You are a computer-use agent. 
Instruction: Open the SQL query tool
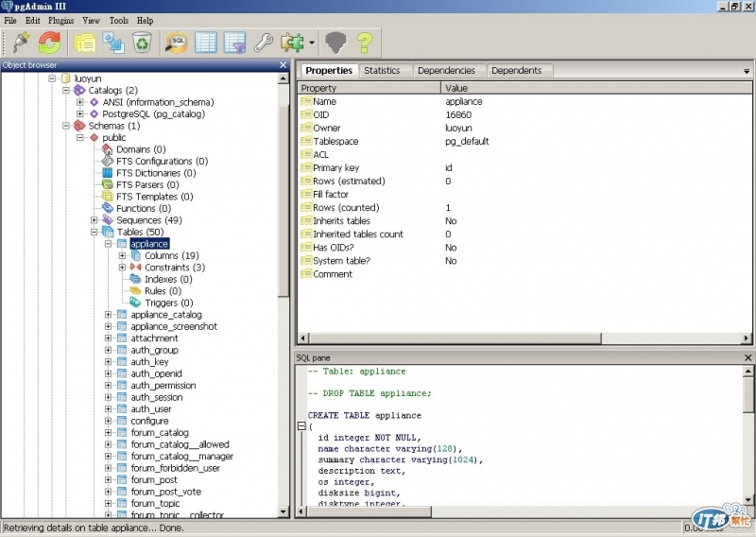176,43
